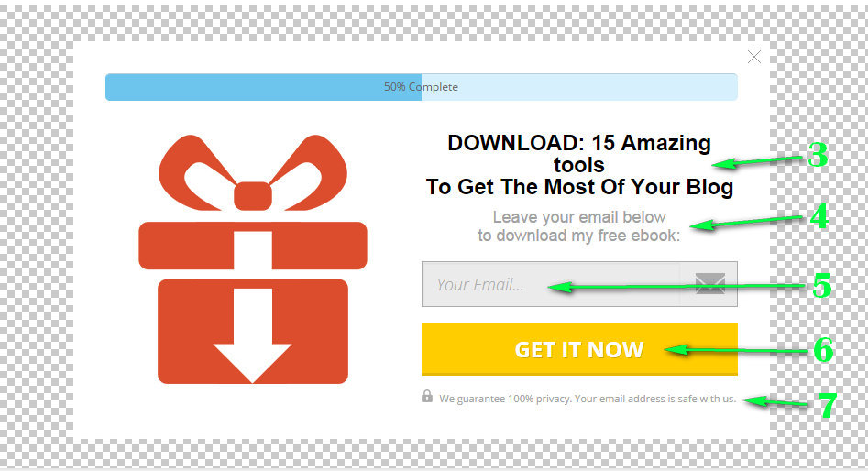Click the red gift box lid

[252, 246]
